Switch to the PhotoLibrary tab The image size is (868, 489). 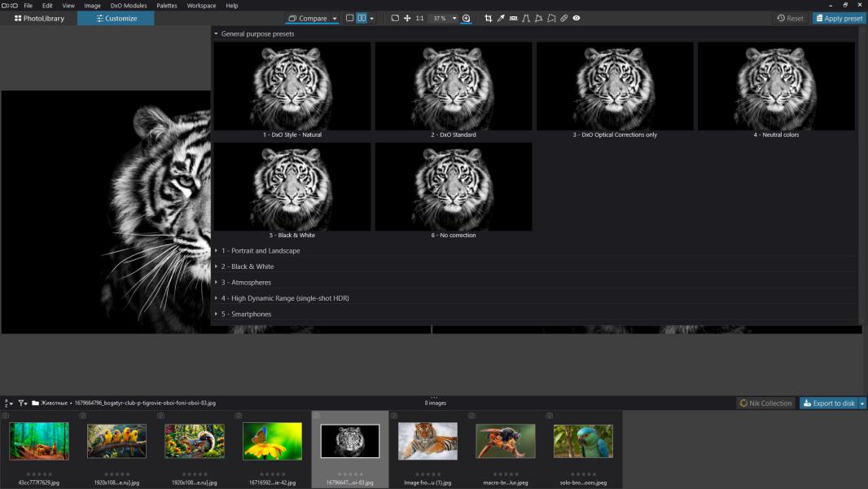(x=39, y=18)
